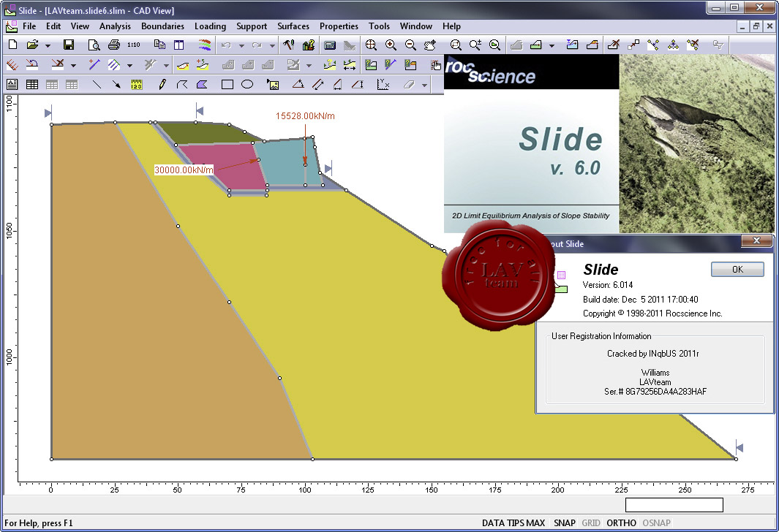This screenshot has width=779, height=532.
Task: Click OK in the About Slide dialog
Action: click(x=737, y=269)
